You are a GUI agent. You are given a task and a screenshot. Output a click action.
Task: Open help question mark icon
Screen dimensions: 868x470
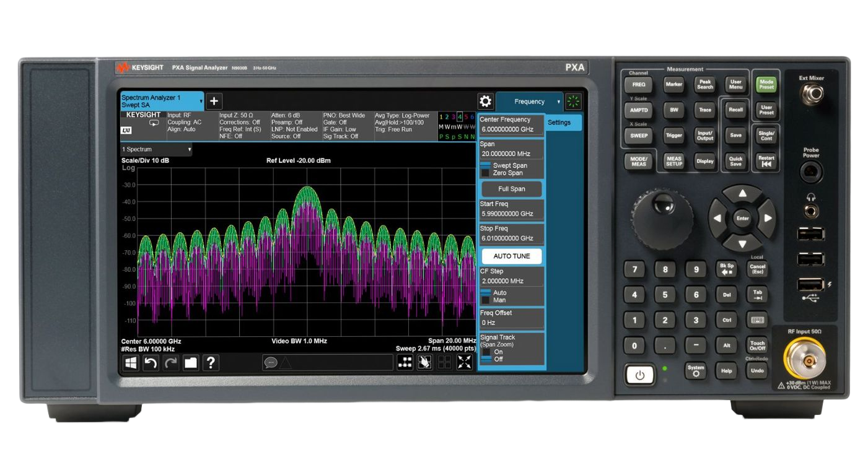coord(211,363)
